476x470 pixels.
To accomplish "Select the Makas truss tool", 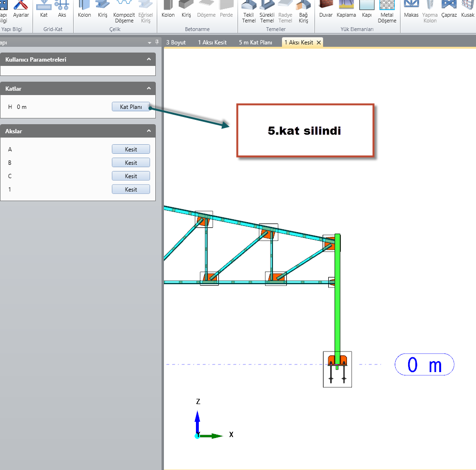I will point(411,10).
